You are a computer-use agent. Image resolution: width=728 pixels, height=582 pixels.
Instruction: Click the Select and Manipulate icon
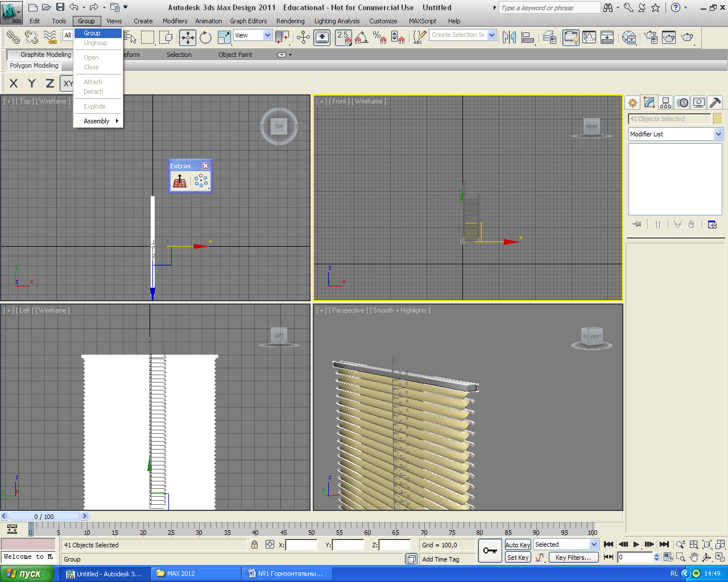(x=303, y=38)
